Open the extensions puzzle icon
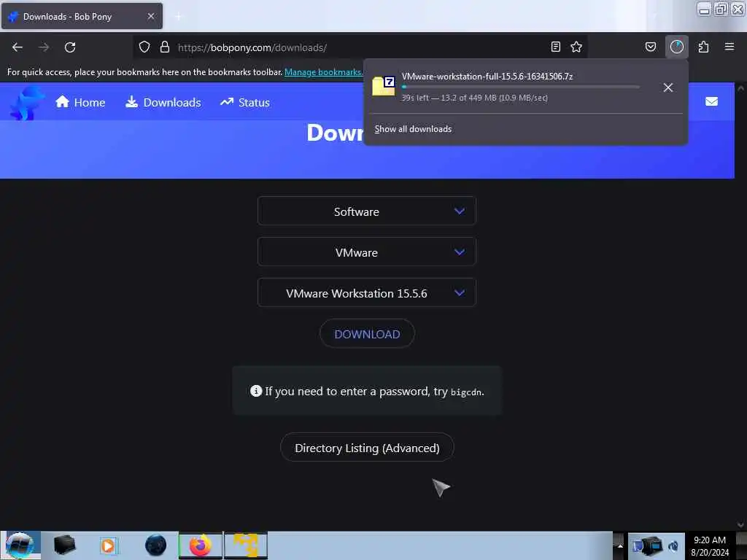The width and height of the screenshot is (747, 560). pos(704,47)
